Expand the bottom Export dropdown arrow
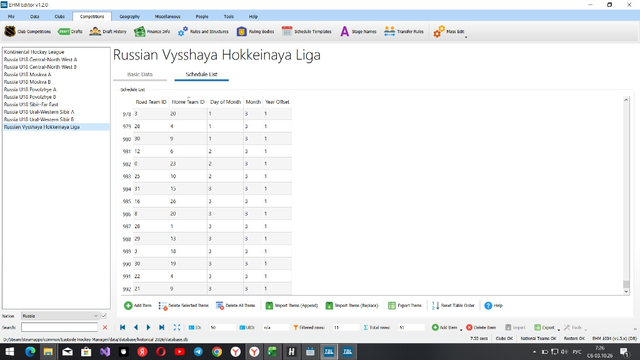 [559, 329]
